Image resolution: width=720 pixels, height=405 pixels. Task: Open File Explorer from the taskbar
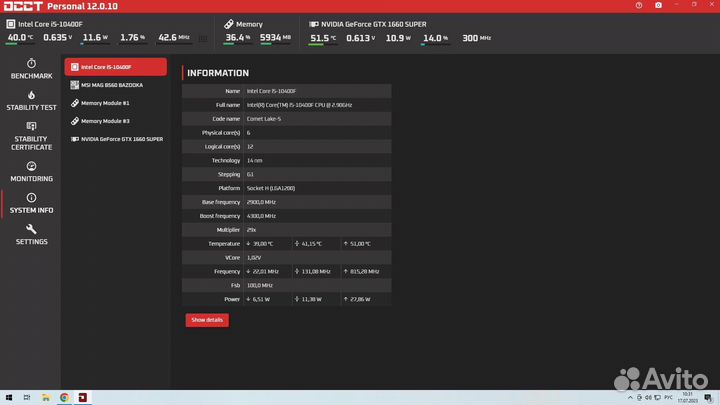(45, 398)
